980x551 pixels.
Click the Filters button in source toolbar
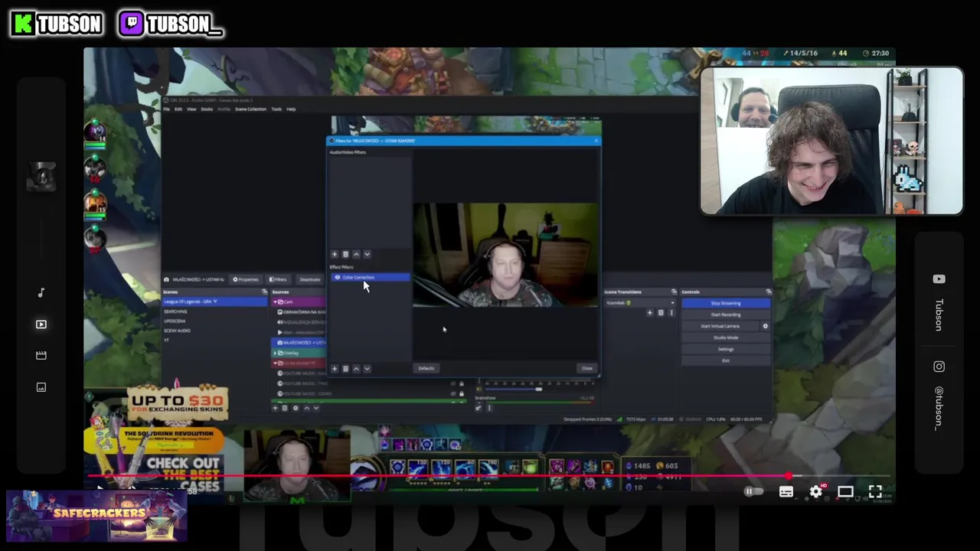pyautogui.click(x=279, y=279)
